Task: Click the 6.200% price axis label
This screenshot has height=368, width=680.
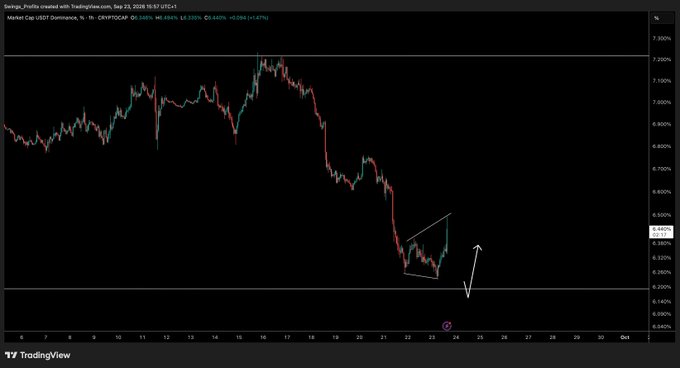Action: 661,287
